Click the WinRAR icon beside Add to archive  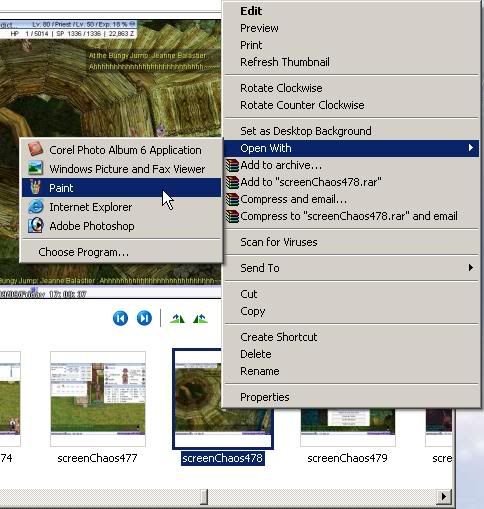pos(232,165)
